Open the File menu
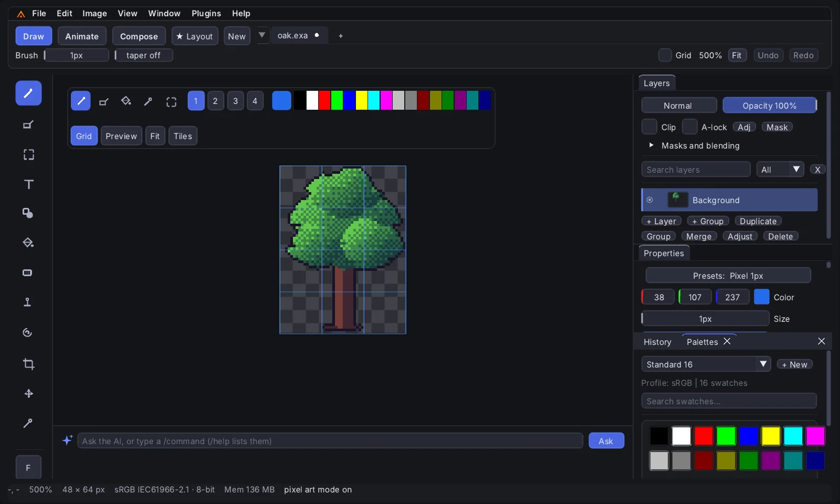This screenshot has height=504, width=840. tap(39, 13)
